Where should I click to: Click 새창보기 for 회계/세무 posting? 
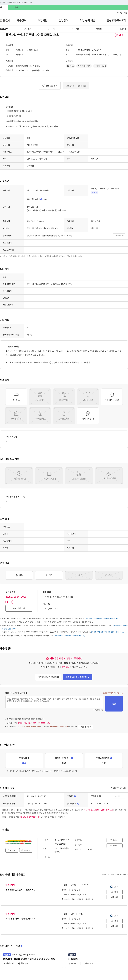click(x=115, y=926)
